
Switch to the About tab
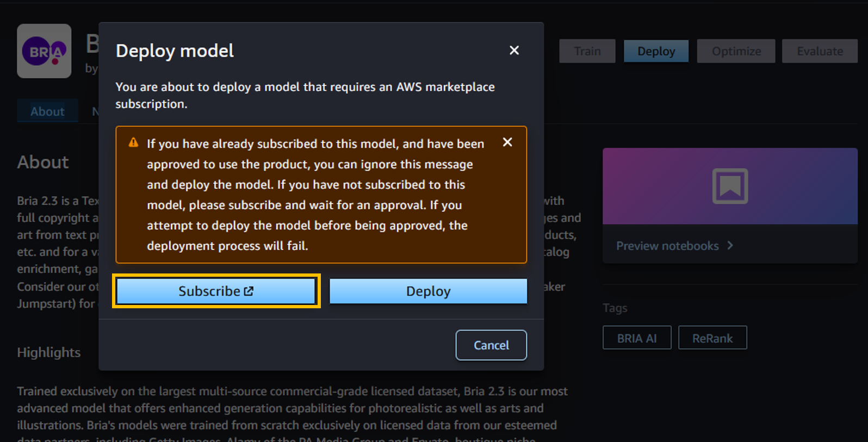click(x=47, y=111)
